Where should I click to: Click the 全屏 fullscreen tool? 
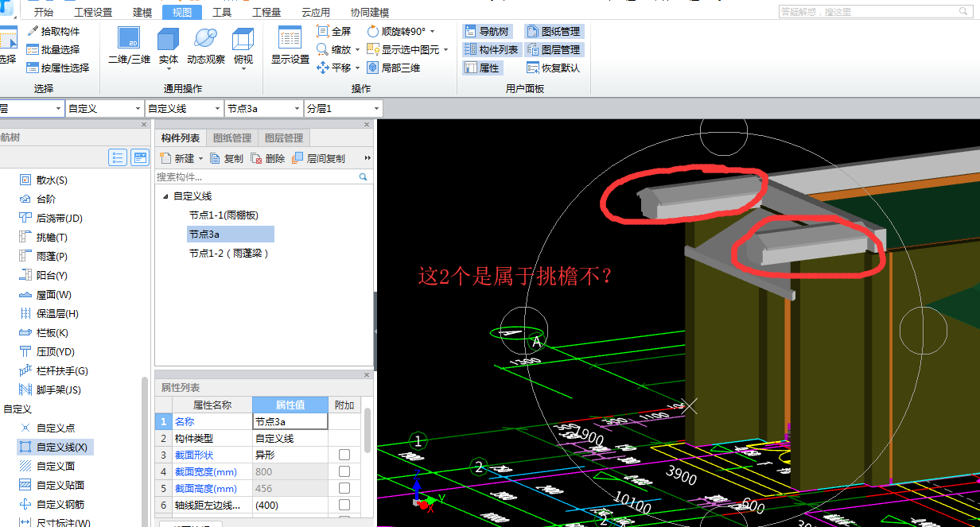[333, 31]
